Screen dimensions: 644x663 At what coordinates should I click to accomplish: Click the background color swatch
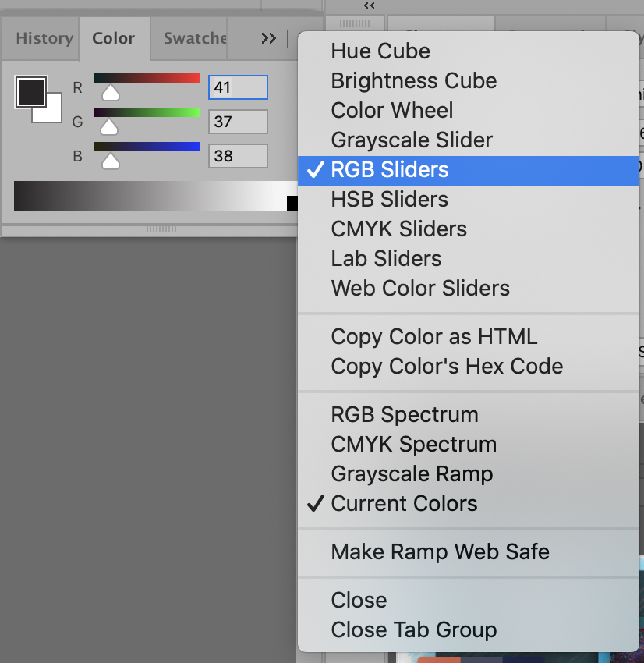pos(51,112)
